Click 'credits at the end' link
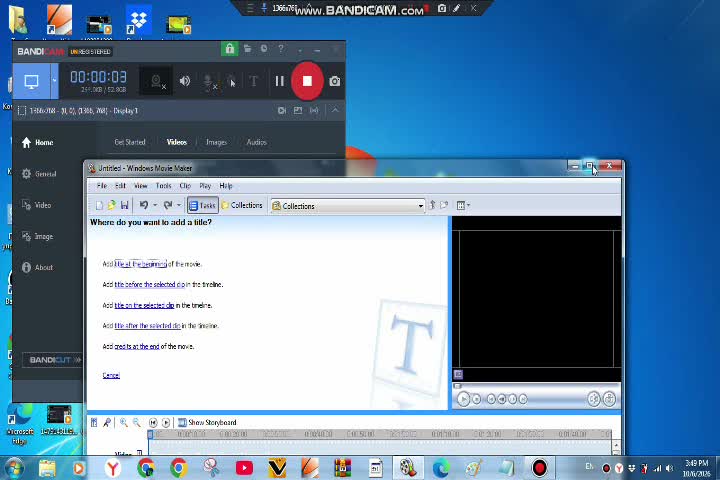 click(x=137, y=346)
